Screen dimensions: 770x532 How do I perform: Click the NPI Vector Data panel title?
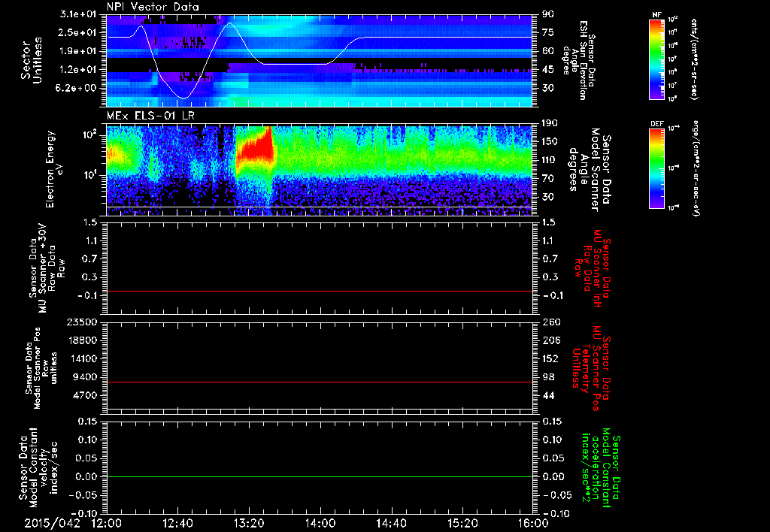[153, 7]
